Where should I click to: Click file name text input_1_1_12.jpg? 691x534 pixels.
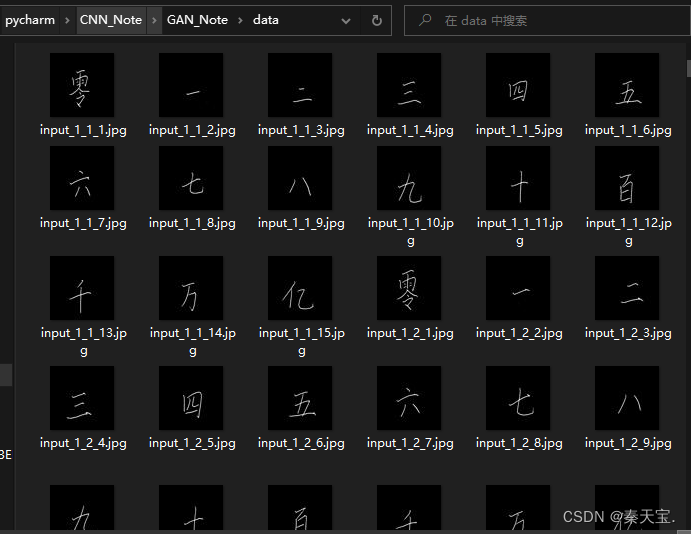coord(629,232)
